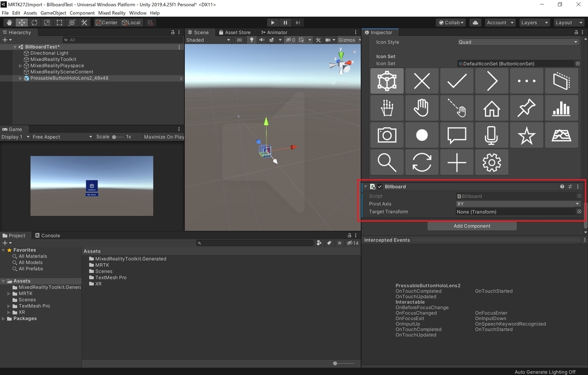Image resolution: width=588 pixels, height=375 pixels.
Task: Switch to the Animator tab
Action: [274, 32]
